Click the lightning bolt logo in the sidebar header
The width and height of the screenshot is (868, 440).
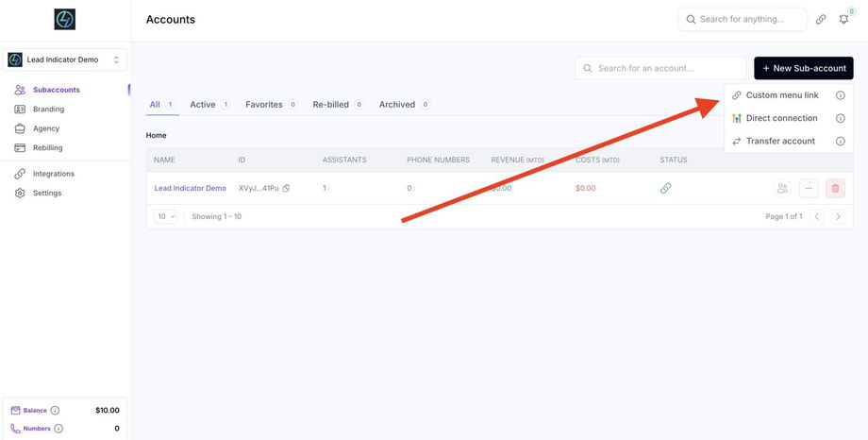coord(65,20)
